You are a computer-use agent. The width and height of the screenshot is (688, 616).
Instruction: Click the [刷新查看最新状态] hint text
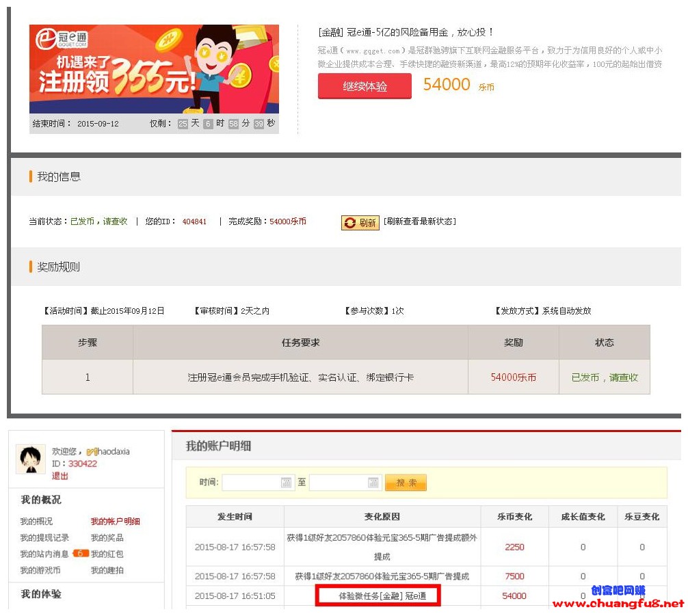[x=420, y=222]
